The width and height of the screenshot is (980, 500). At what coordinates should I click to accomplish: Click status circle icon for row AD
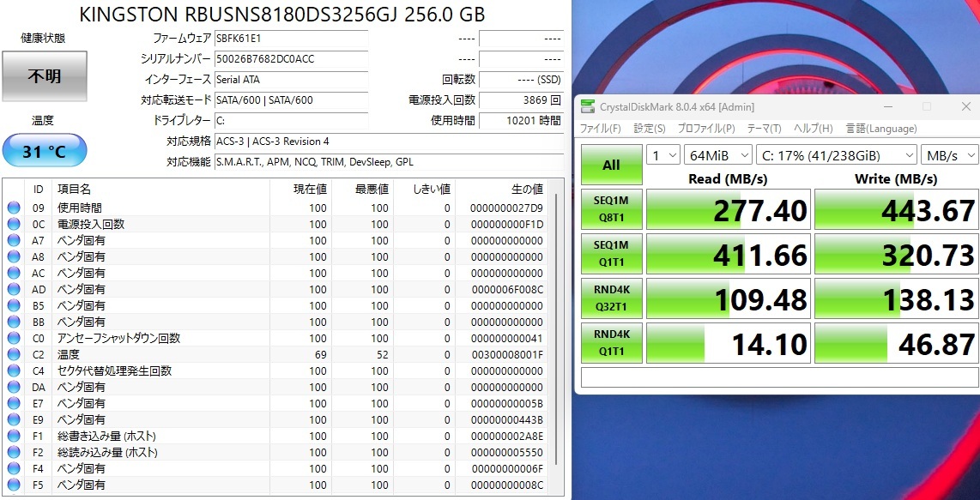(x=14, y=289)
